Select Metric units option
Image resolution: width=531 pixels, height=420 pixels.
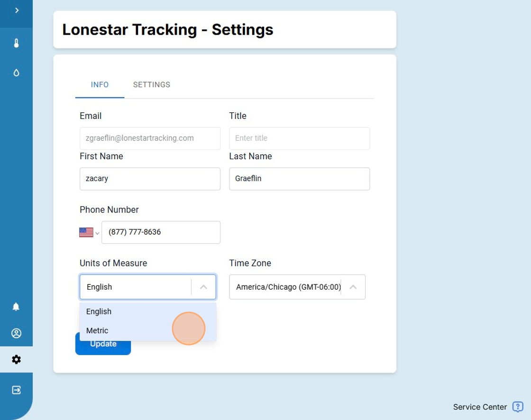tap(148, 330)
